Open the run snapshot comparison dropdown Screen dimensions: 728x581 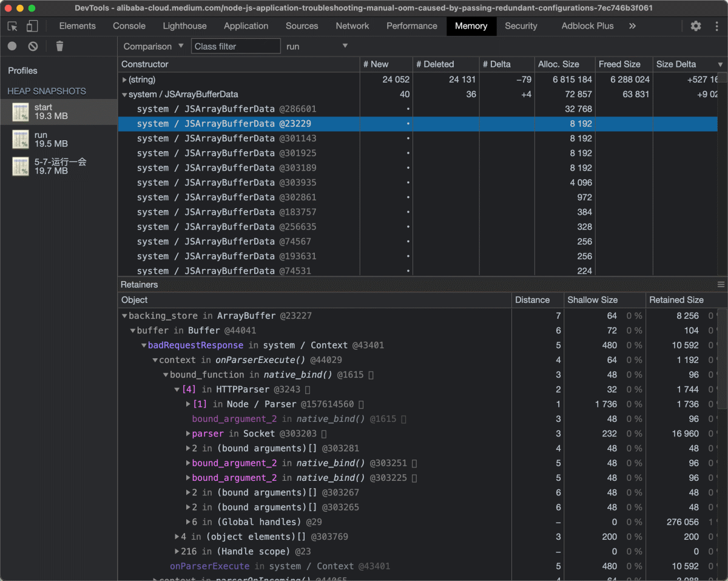coord(317,46)
